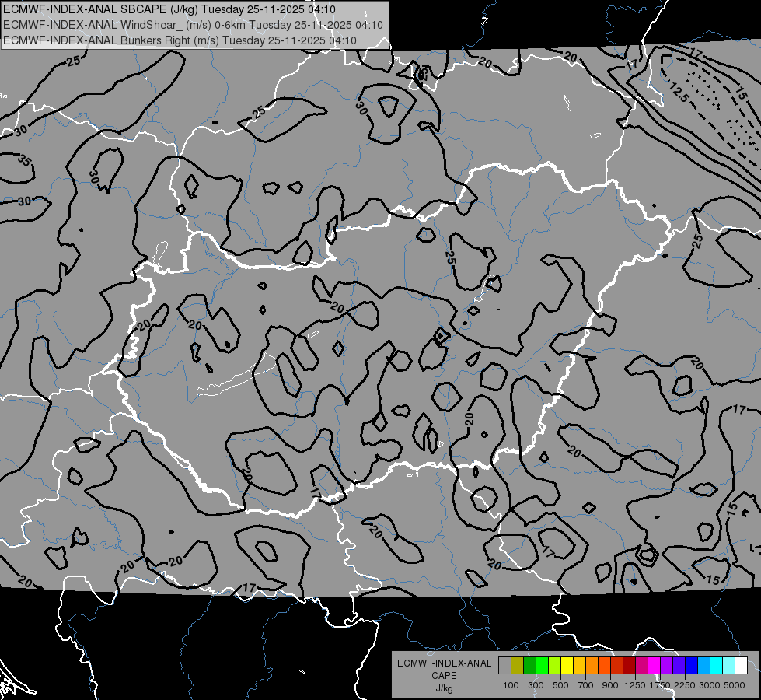Select the bright magenta legend swatch

(655, 665)
